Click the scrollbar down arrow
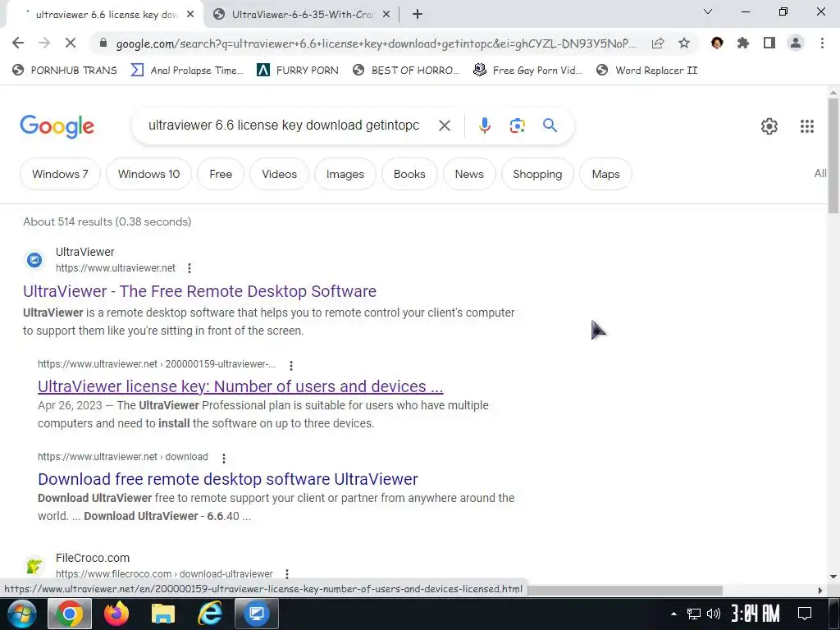The height and width of the screenshot is (630, 840). coord(833,577)
